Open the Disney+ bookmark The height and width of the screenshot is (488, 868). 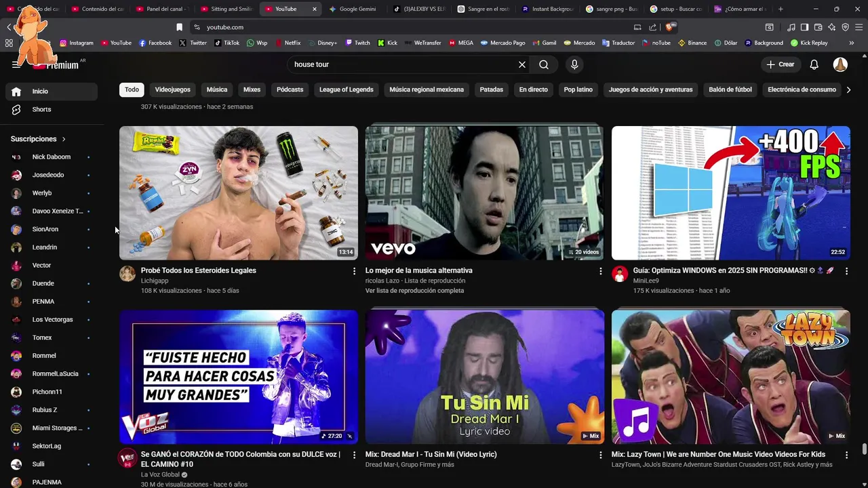322,43
